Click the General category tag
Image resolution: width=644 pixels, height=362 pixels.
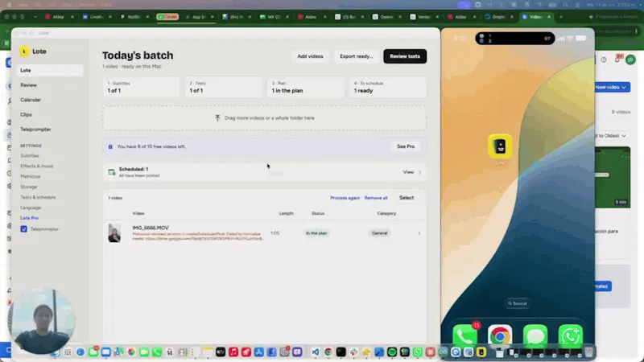pyautogui.click(x=379, y=233)
